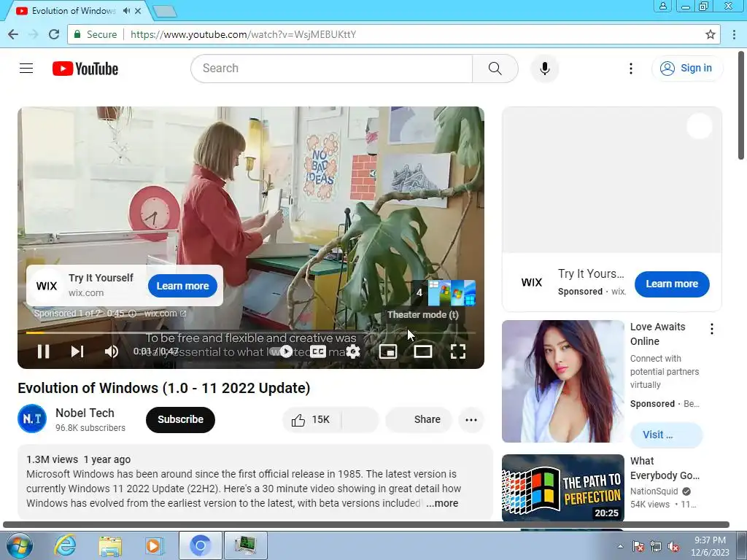Open Windows Explorer folder in taskbar
747x560 pixels.
(110, 545)
